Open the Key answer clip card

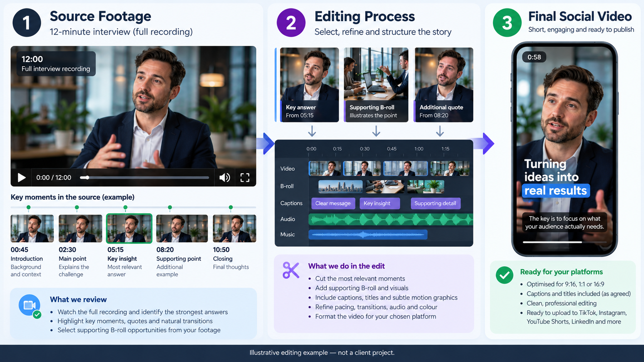(309, 85)
